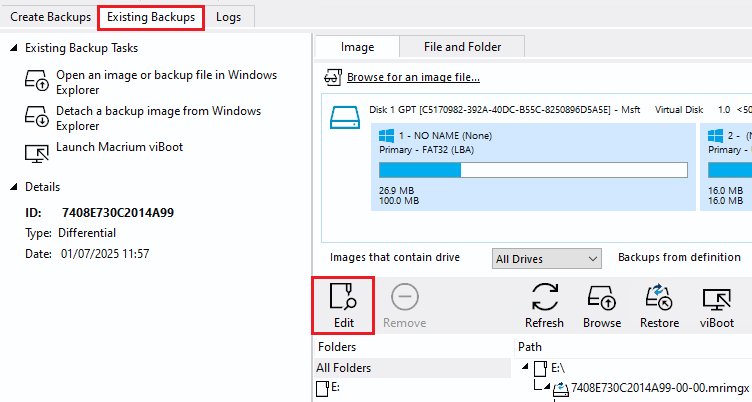Open the All Drives dropdown
This screenshot has height=402, width=752.
coord(546,259)
